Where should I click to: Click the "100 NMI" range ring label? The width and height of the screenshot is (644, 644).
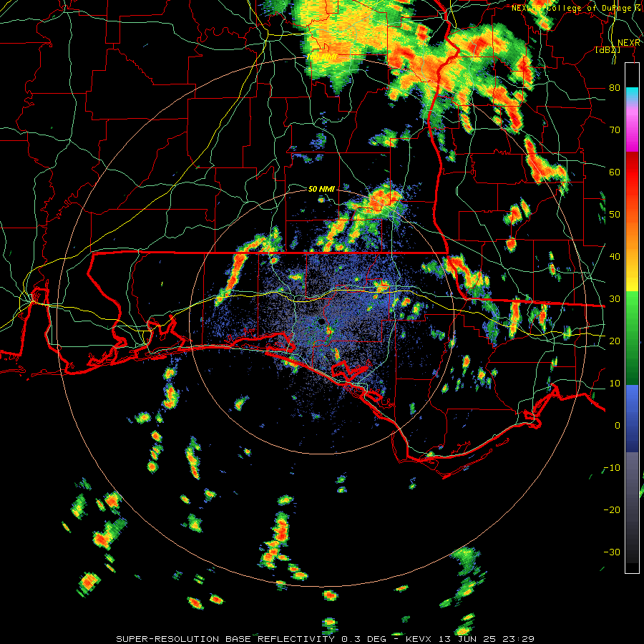pos(321,57)
